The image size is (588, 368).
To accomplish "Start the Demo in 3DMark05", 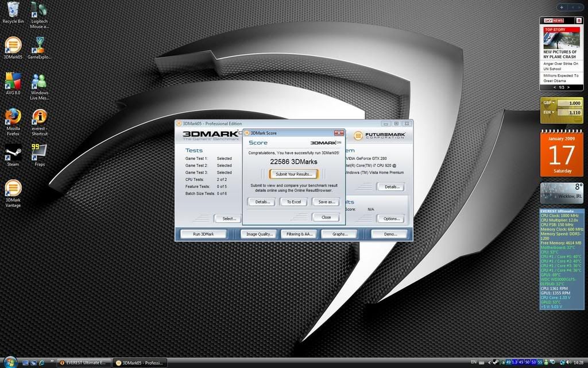I will click(x=390, y=234).
